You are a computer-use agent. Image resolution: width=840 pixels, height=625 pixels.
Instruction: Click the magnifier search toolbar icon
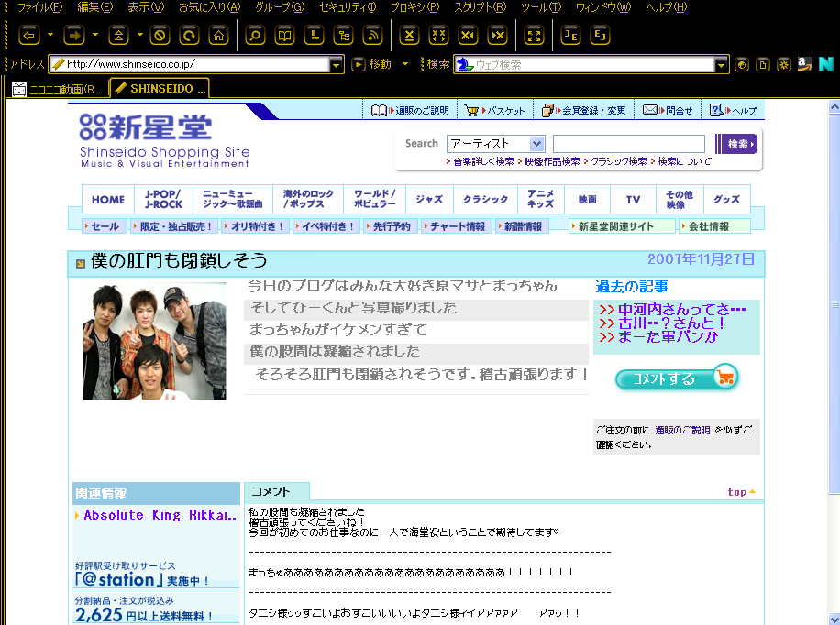(255, 36)
